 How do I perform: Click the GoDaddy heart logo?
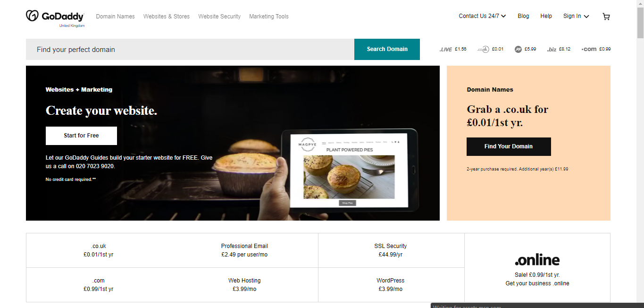coord(32,16)
